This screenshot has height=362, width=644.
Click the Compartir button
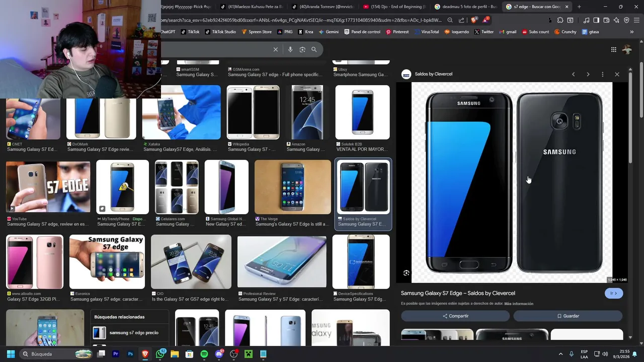click(x=455, y=316)
